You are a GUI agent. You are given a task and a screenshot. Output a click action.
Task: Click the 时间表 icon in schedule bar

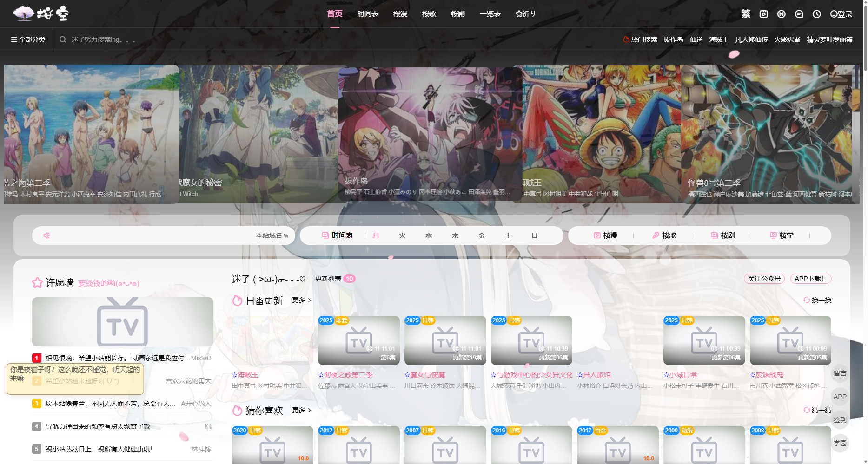pos(325,235)
